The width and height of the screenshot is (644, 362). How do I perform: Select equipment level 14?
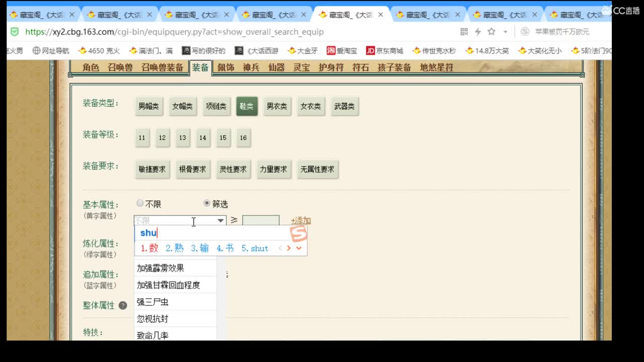pos(202,138)
